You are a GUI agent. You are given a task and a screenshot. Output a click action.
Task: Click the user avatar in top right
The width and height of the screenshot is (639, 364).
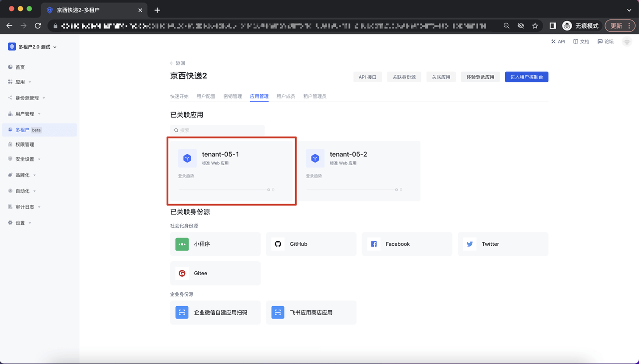pos(627,42)
